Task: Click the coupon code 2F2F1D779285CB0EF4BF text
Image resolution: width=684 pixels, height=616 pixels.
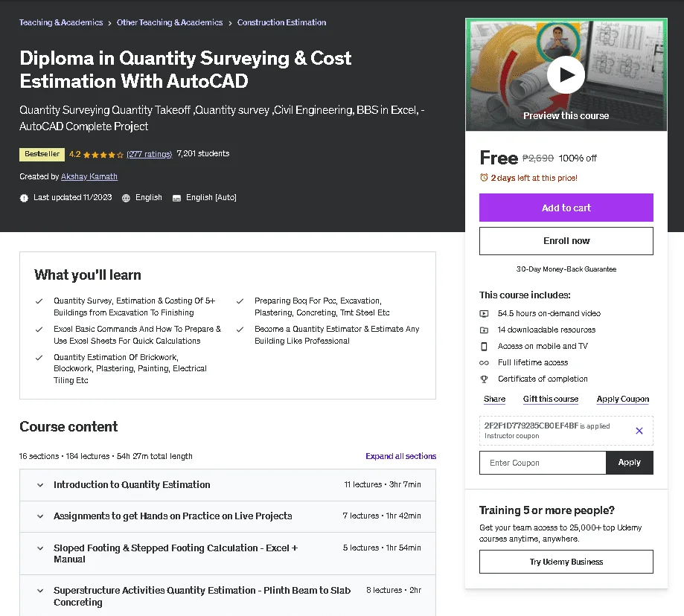Action: (531, 426)
